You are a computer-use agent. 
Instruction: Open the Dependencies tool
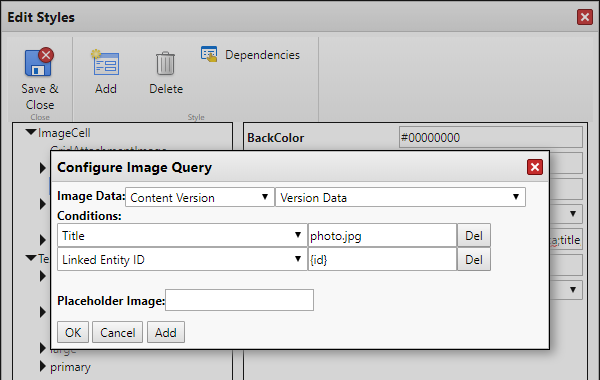tap(250, 55)
